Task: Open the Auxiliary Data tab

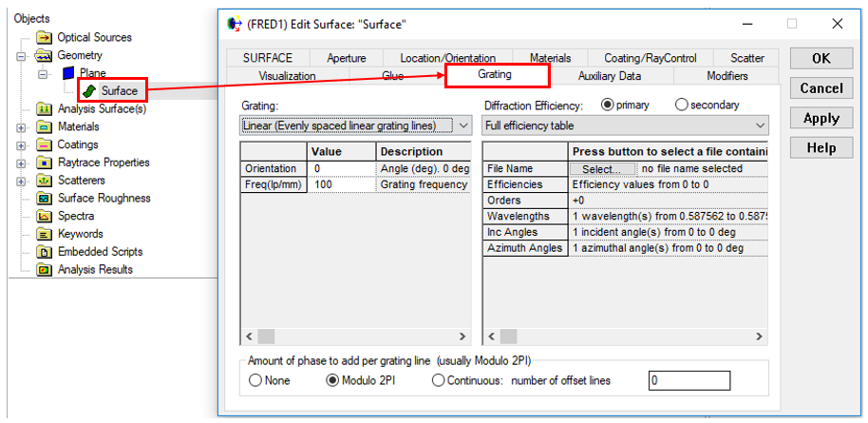Action: tap(609, 76)
